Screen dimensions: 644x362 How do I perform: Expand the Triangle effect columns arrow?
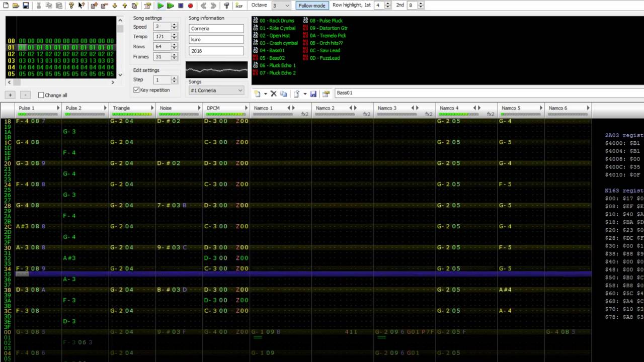pos(152,108)
